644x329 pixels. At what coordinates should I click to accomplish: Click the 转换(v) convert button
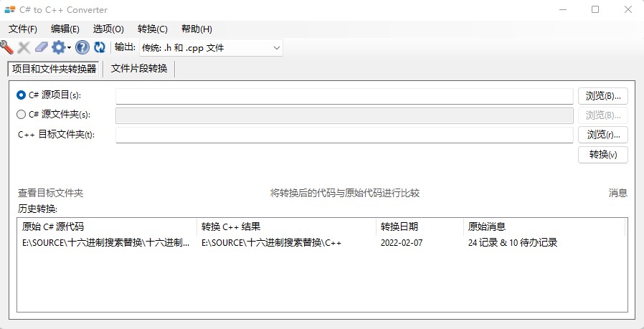pyautogui.click(x=603, y=155)
